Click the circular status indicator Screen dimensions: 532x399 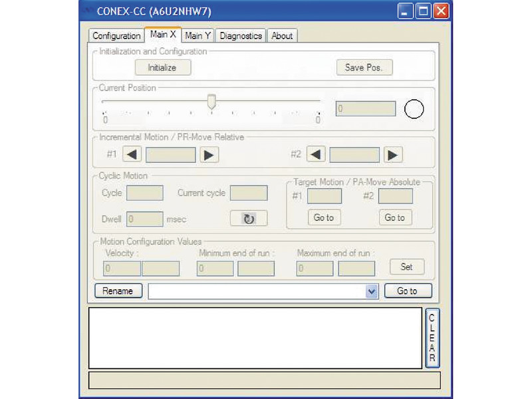click(x=414, y=108)
